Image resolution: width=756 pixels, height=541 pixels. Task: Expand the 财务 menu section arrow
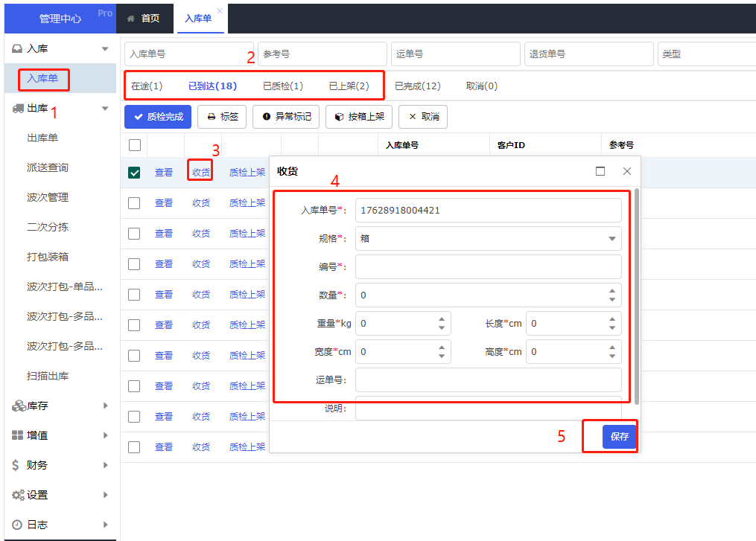pyautogui.click(x=106, y=465)
